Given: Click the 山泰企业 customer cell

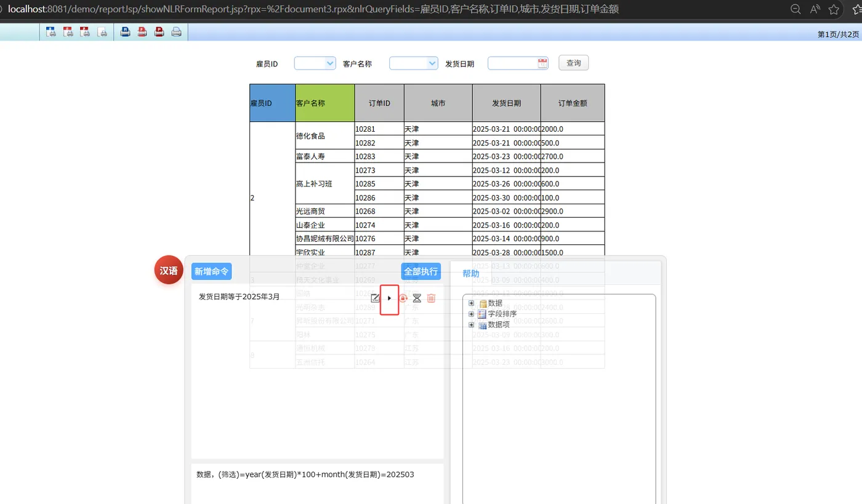Looking at the screenshot, I should [x=325, y=225].
